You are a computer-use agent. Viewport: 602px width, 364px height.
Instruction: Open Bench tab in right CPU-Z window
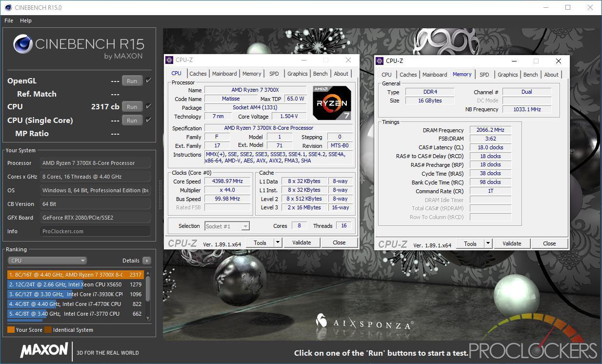pos(531,75)
